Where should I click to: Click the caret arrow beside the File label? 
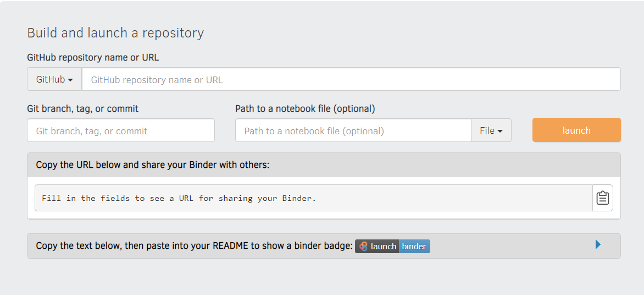tap(500, 131)
